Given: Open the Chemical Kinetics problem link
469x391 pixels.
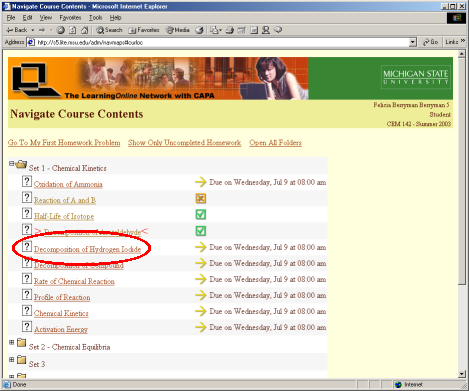Looking at the screenshot, I should pos(61,313).
